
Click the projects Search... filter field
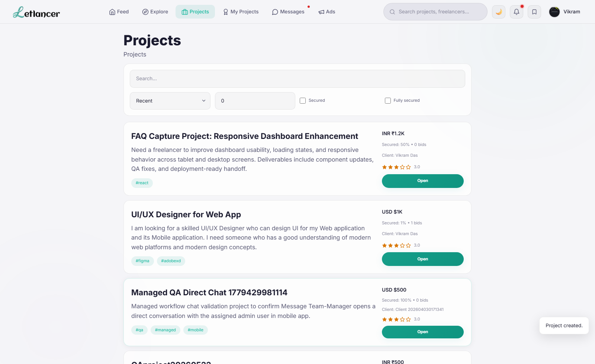coord(297,79)
